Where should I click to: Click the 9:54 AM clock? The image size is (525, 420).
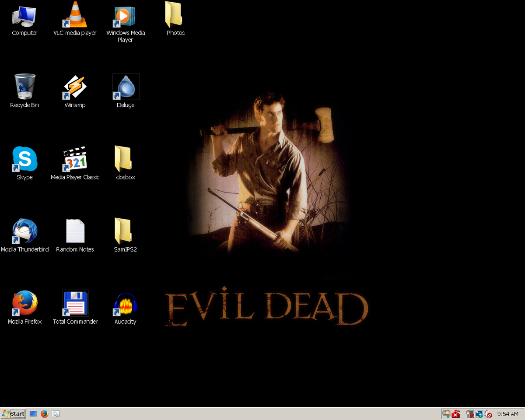507,414
